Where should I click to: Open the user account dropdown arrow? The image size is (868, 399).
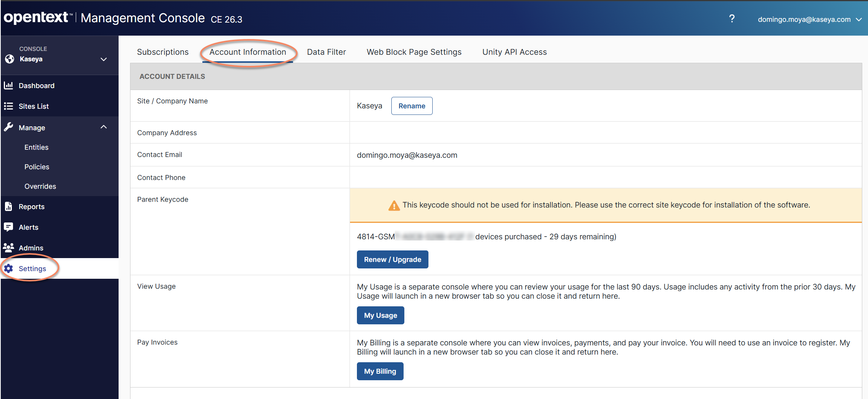click(x=859, y=20)
